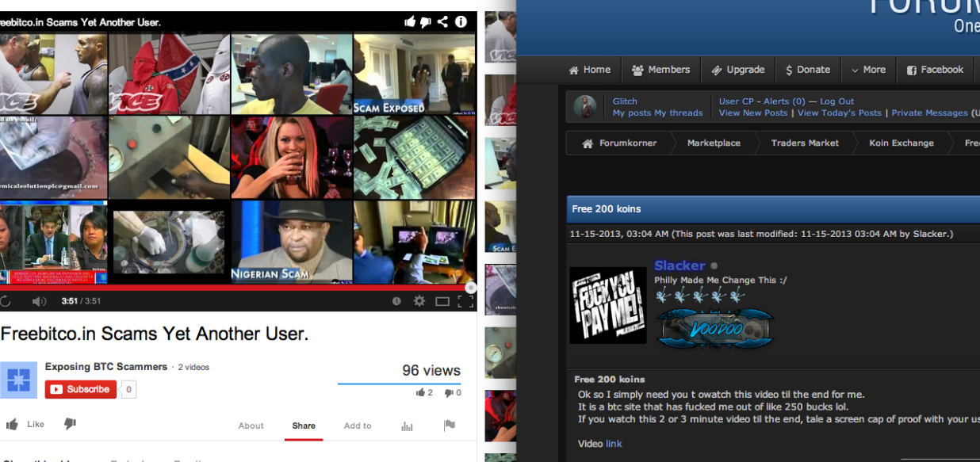The height and width of the screenshot is (462, 980).
Task: Select the Nigerian Scam video thumbnail
Action: [291, 242]
